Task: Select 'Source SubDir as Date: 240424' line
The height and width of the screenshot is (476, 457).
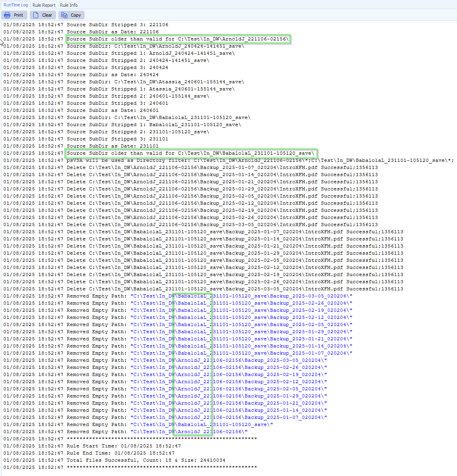Action: pos(81,75)
